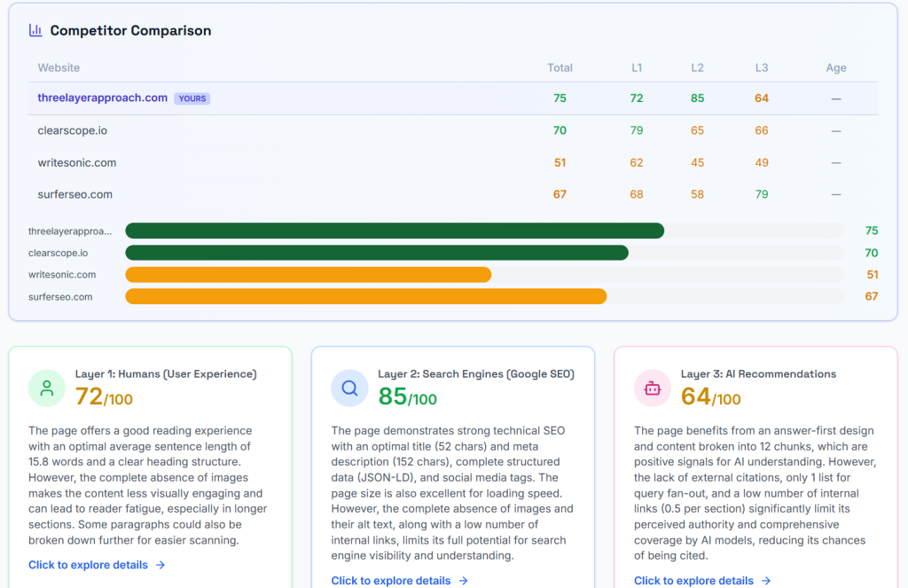Screen dimensions: 908x588
Task: Click surferseo.com L3 score 79
Action: click(x=762, y=194)
